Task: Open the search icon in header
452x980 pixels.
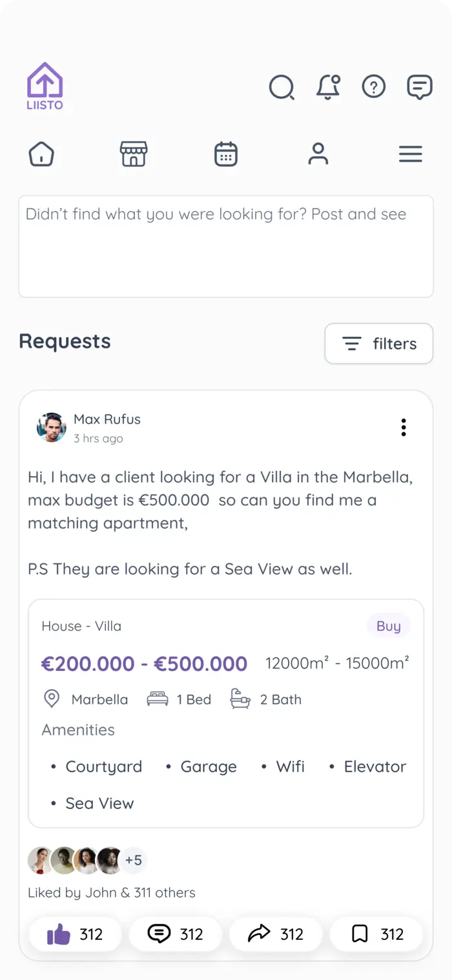Action: click(282, 87)
